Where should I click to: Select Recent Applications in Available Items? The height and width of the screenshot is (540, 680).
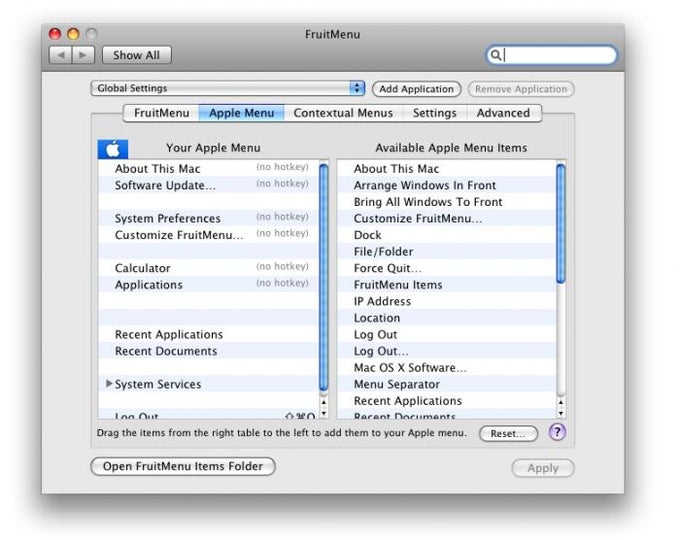(x=447, y=401)
